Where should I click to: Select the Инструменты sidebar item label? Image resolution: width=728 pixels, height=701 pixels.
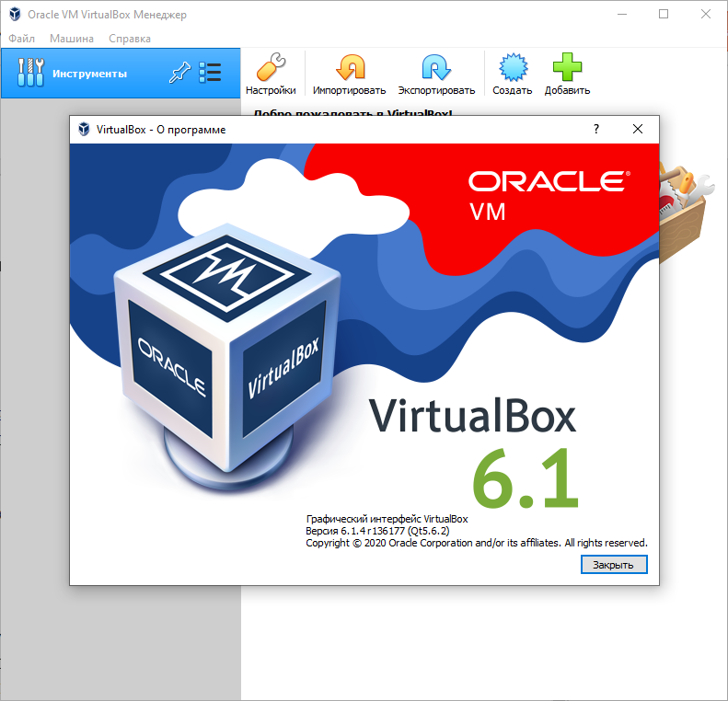click(89, 74)
